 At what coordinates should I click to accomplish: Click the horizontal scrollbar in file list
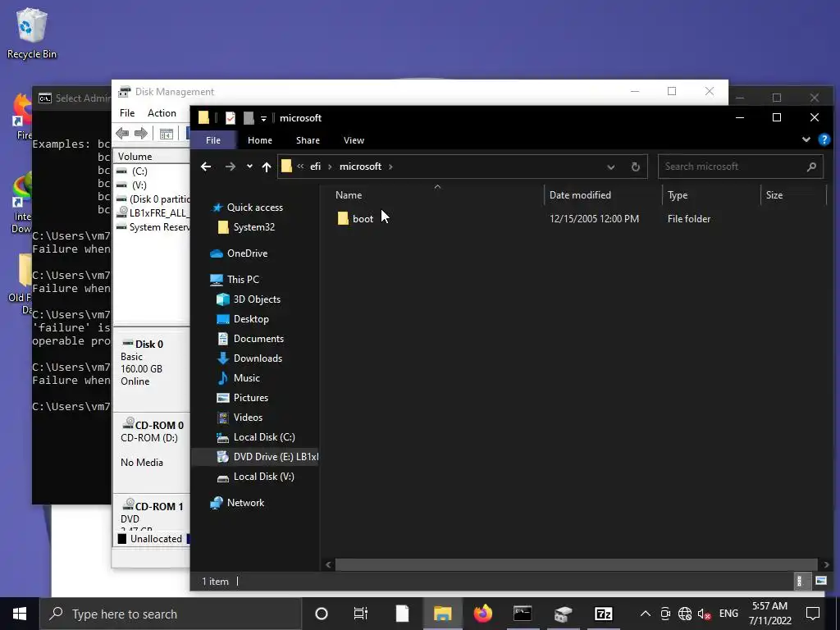(577, 564)
